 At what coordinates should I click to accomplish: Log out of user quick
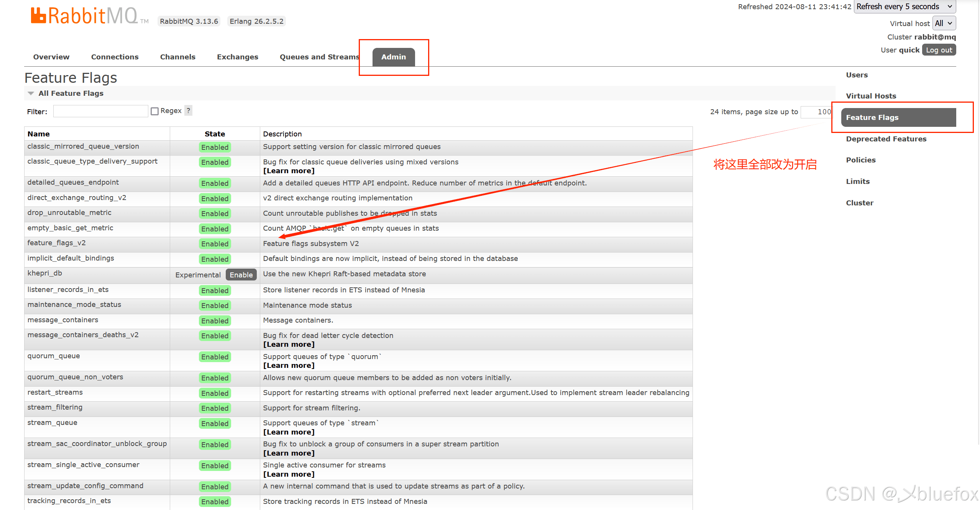pyautogui.click(x=939, y=50)
